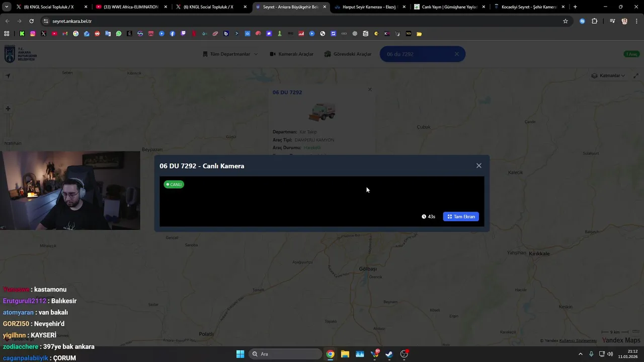Open volume control in system tray
644x362 pixels.
click(x=610, y=354)
